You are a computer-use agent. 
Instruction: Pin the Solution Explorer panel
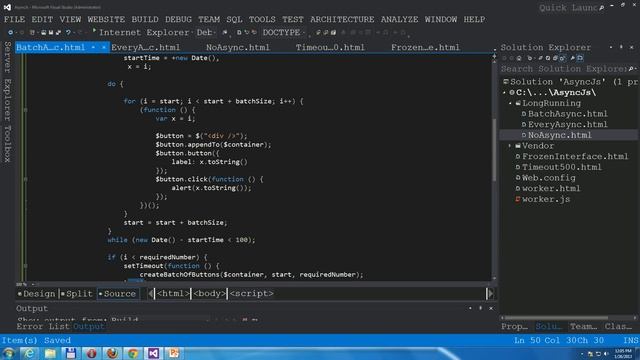click(x=621, y=47)
